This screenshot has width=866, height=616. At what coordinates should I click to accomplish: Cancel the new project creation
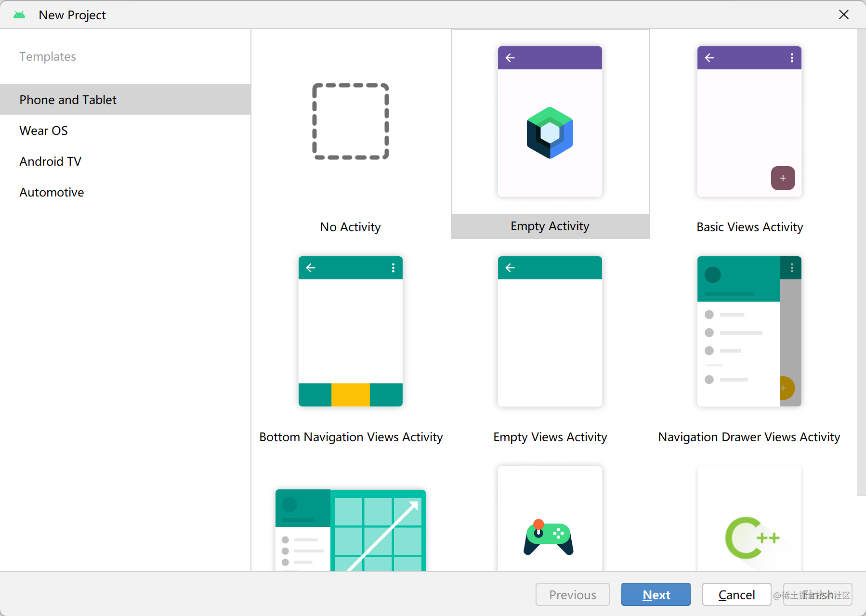tap(736, 594)
